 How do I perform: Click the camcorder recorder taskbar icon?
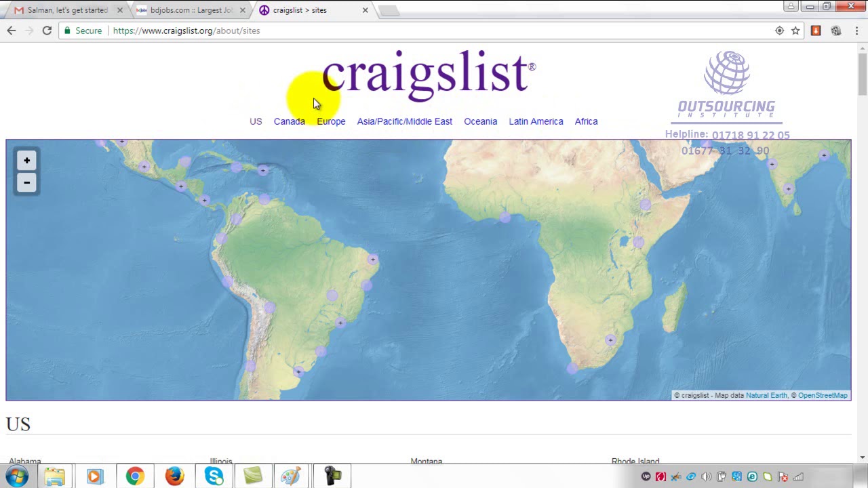(x=332, y=476)
